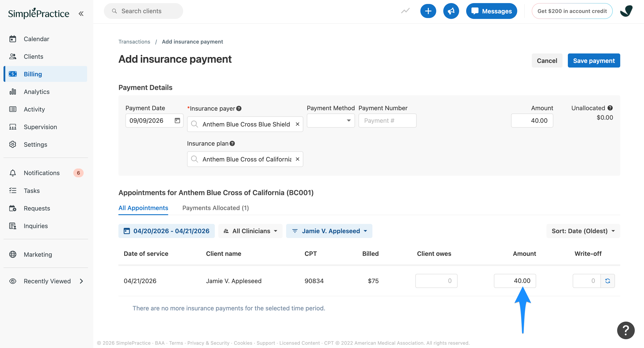The image size is (644, 348).
Task: Click the Supervision icon in the sidebar
Action: (13, 127)
